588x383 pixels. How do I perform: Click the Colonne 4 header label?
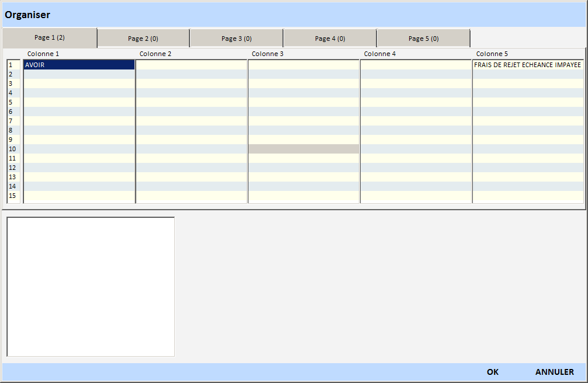tap(379, 54)
